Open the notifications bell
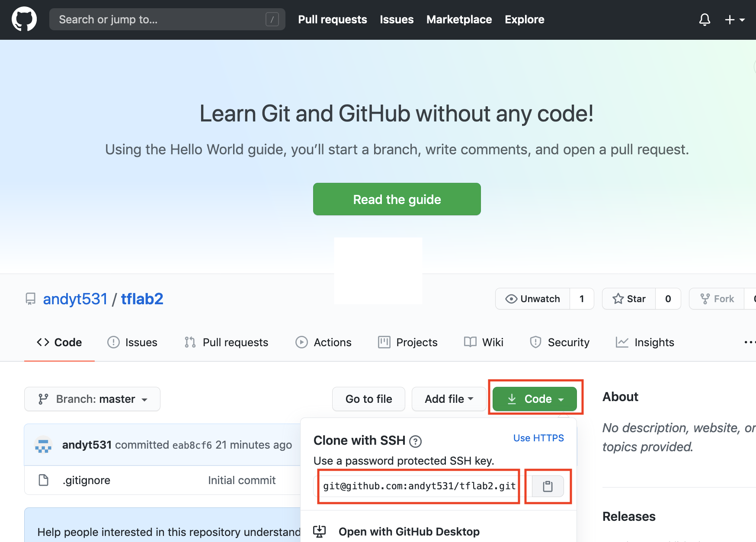756x542 pixels. [705, 19]
